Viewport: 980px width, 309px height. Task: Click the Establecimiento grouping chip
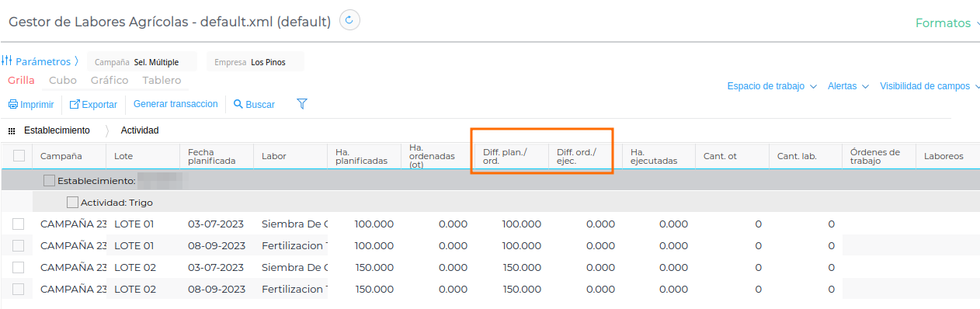57,130
